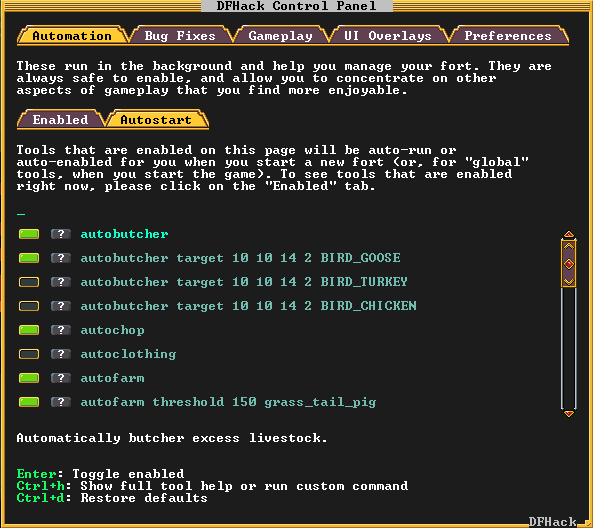Open help icon for BIRD_CHICKEN target
593x528 pixels.
point(61,306)
